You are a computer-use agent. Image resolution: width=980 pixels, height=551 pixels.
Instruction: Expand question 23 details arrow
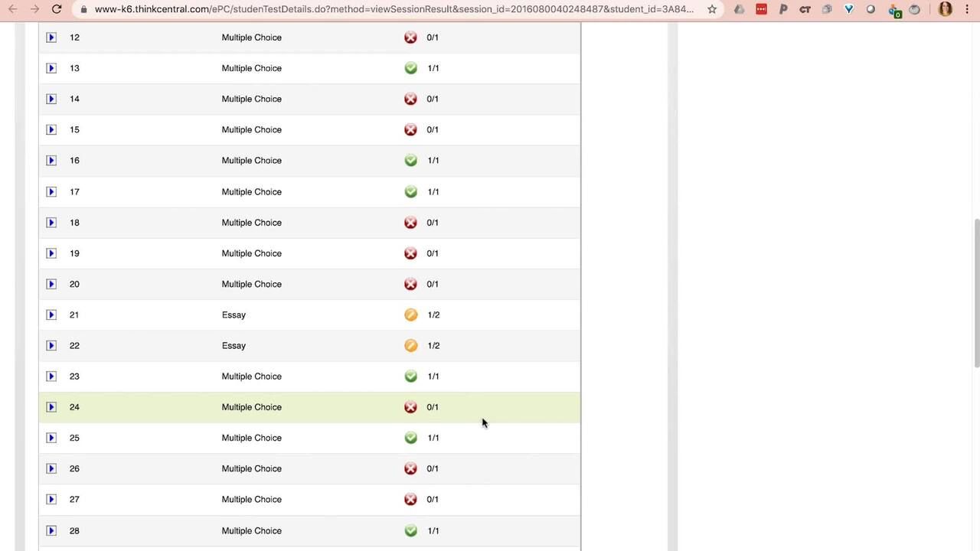click(x=51, y=376)
